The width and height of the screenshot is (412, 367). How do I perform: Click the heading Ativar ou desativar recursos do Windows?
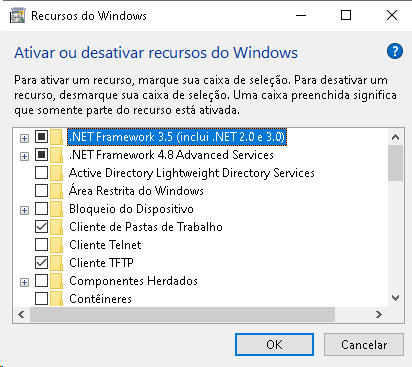coord(156,53)
